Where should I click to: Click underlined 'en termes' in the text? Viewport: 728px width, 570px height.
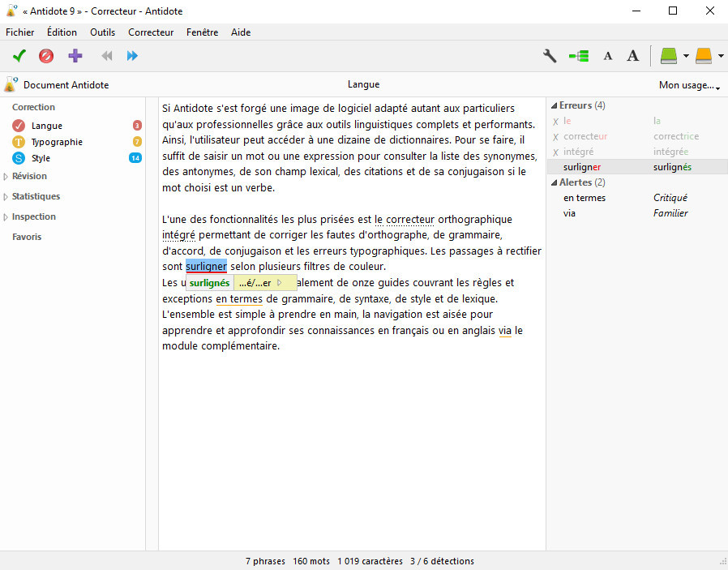coord(239,298)
